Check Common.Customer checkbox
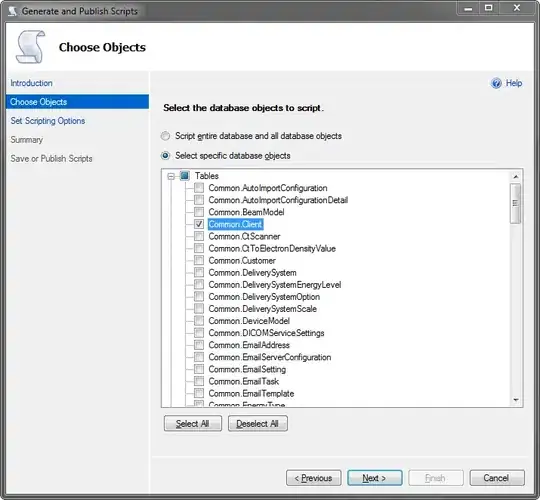Image resolution: width=540 pixels, height=500 pixels. pyautogui.click(x=199, y=260)
